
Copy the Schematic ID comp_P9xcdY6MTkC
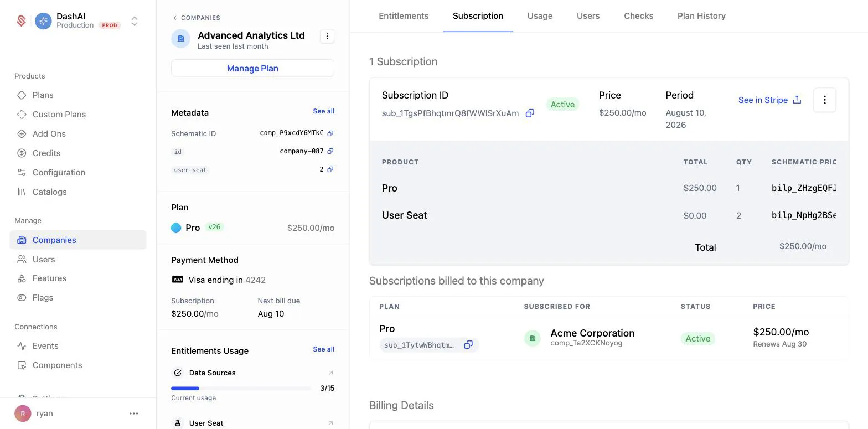330,133
